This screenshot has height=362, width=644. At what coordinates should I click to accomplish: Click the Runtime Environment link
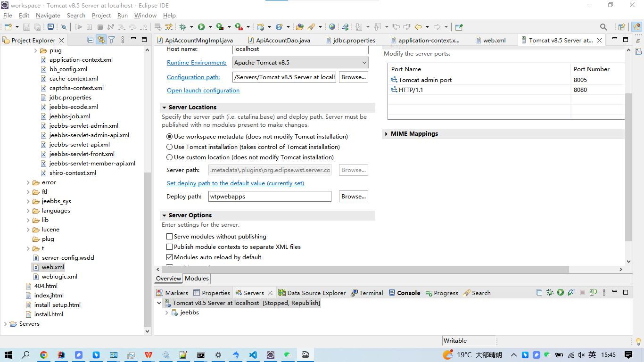197,63
